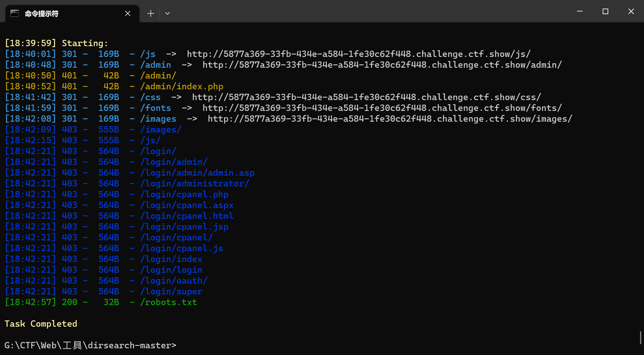Image resolution: width=644 pixels, height=355 pixels.
Task: Click the '/login/cpanel.php' path
Action: coord(184,194)
